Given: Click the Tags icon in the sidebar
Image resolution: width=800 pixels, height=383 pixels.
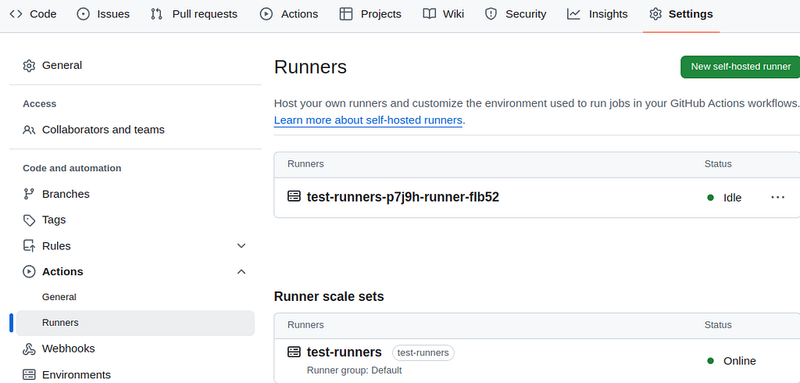Looking at the screenshot, I should pos(29,220).
